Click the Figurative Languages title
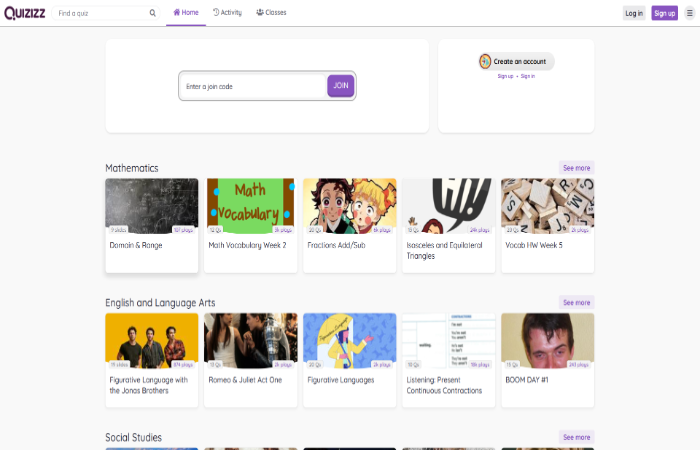Image resolution: width=700 pixels, height=450 pixels. point(341,380)
